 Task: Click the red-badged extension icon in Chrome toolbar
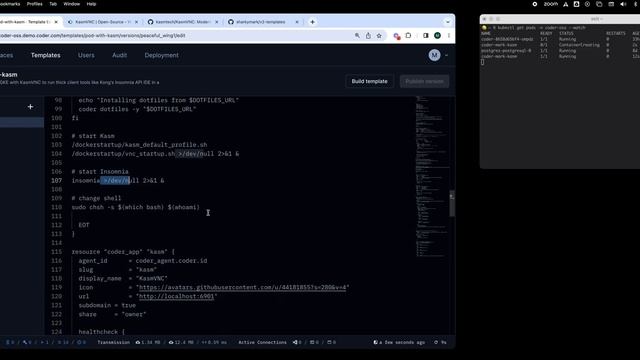396,36
